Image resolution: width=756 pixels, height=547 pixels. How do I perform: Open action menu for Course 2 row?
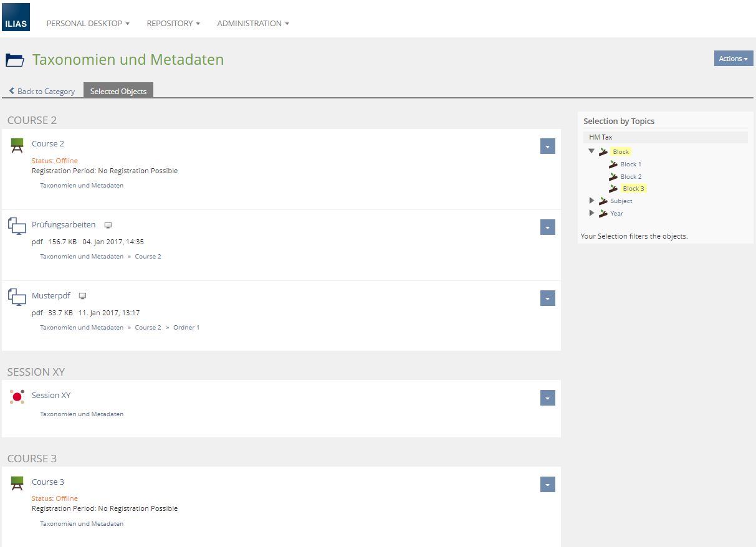pyautogui.click(x=547, y=146)
